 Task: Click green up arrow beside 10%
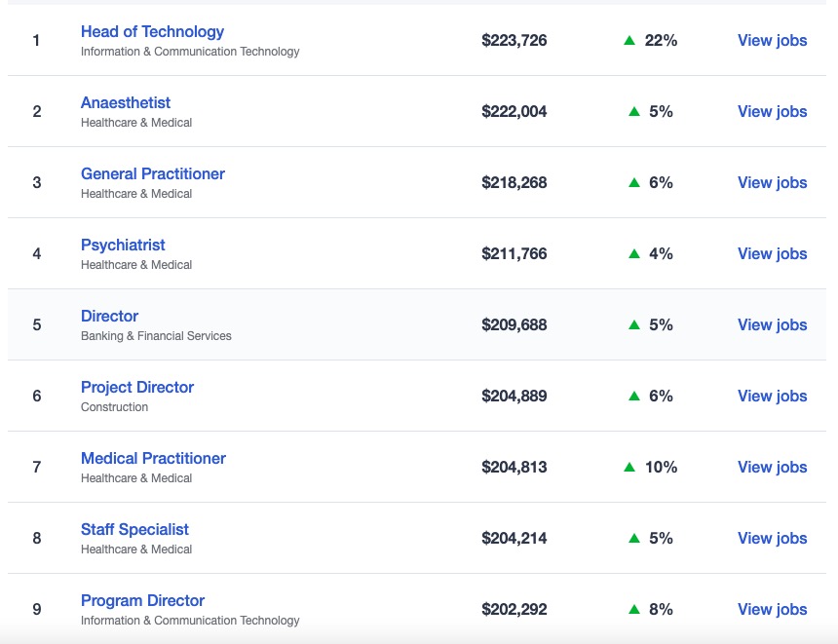[629, 467]
